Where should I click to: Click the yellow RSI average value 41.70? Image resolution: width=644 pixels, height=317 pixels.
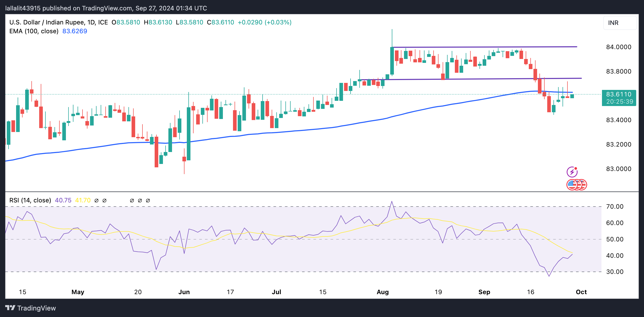(x=83, y=200)
